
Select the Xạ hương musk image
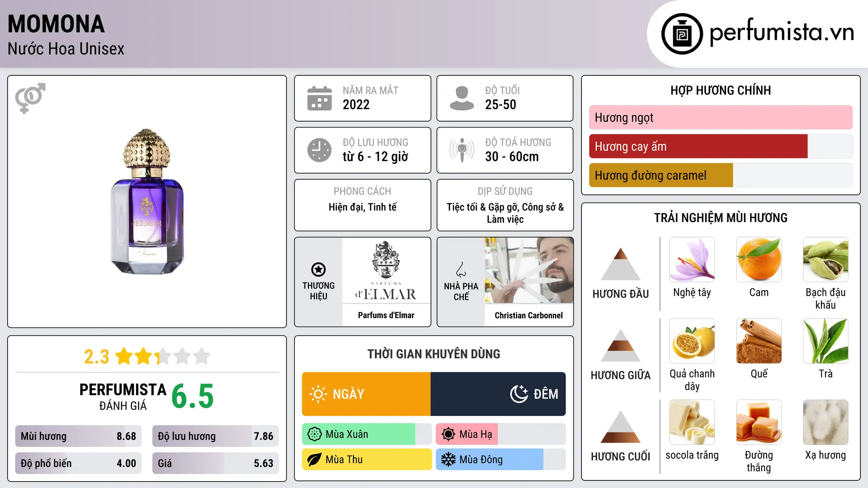point(826,422)
